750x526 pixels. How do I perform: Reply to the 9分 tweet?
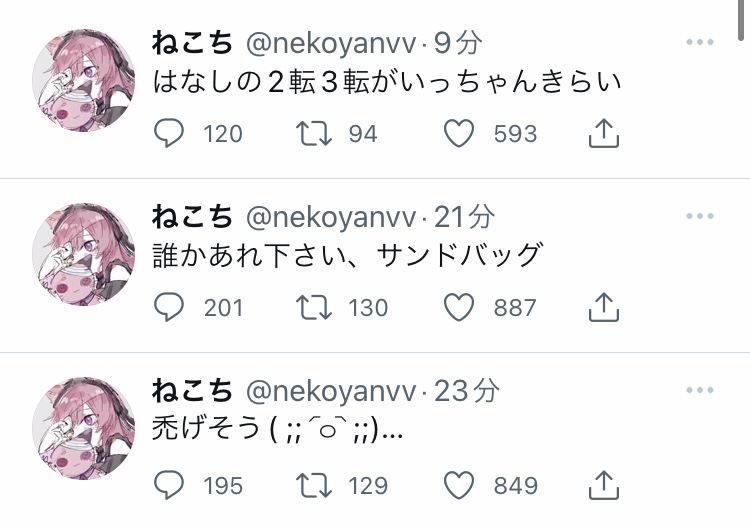[170, 134]
